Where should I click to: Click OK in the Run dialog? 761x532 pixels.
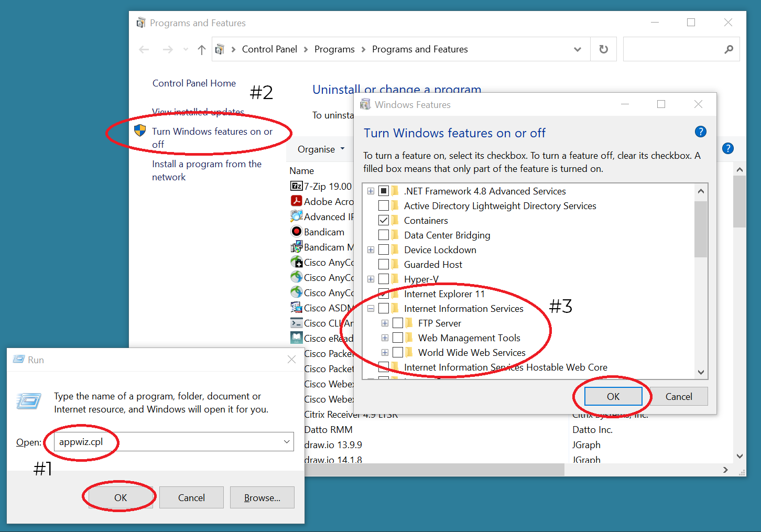[x=121, y=497]
